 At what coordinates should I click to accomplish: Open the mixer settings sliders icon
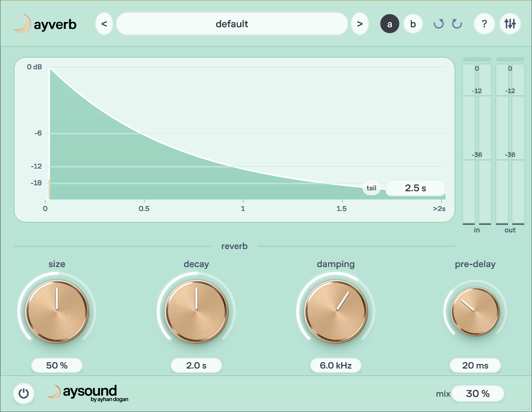click(510, 24)
